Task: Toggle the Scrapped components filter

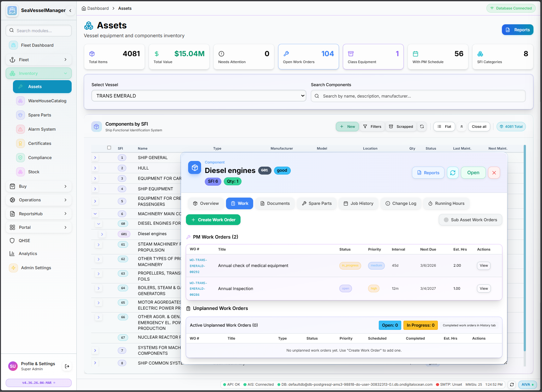Action: (401, 126)
